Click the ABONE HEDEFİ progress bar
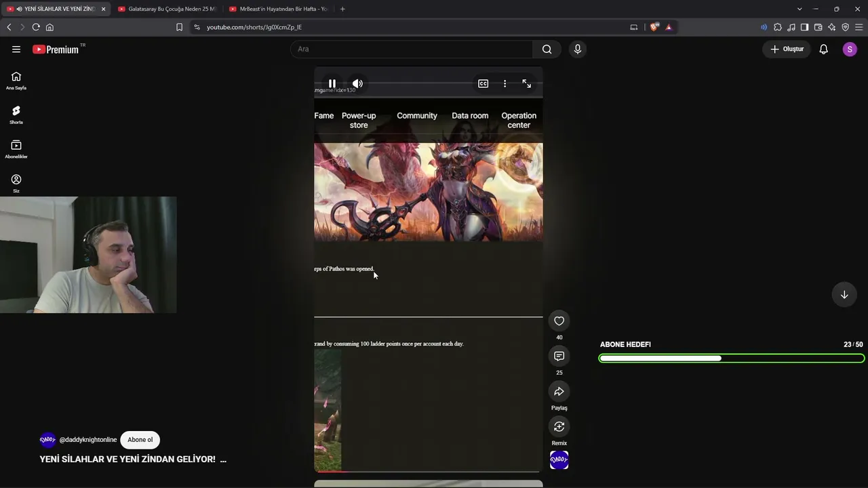The image size is (868, 488). pos(732,358)
